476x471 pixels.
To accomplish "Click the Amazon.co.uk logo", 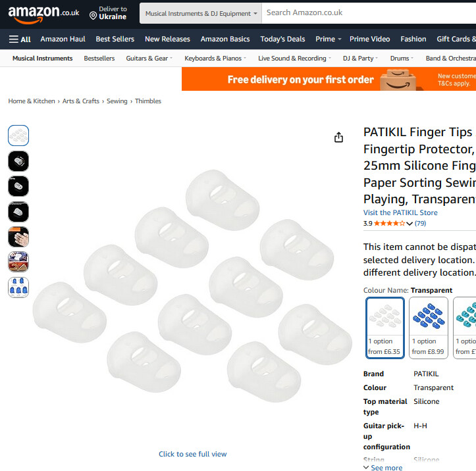I will pyautogui.click(x=43, y=14).
